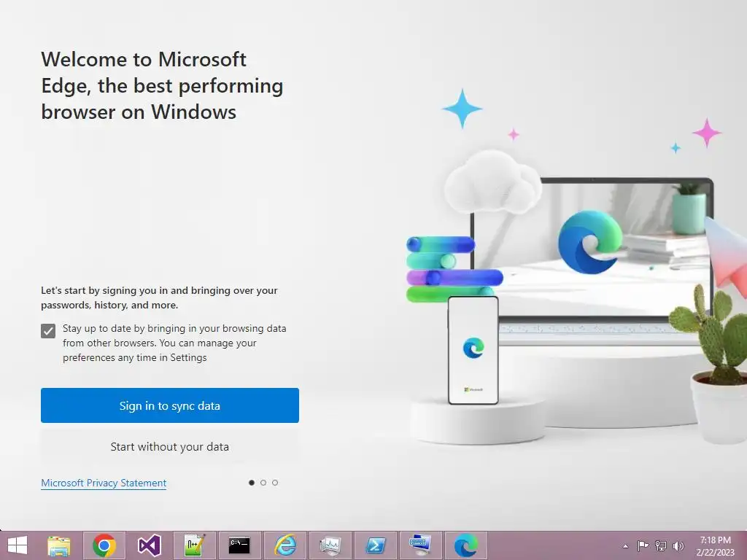Open Notepad++ from the taskbar

pos(194,545)
